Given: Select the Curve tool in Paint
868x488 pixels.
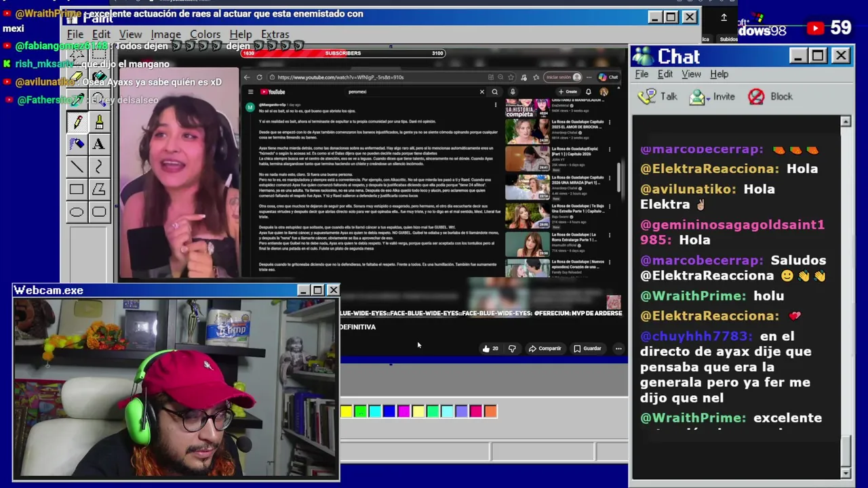Looking at the screenshot, I should [x=99, y=167].
